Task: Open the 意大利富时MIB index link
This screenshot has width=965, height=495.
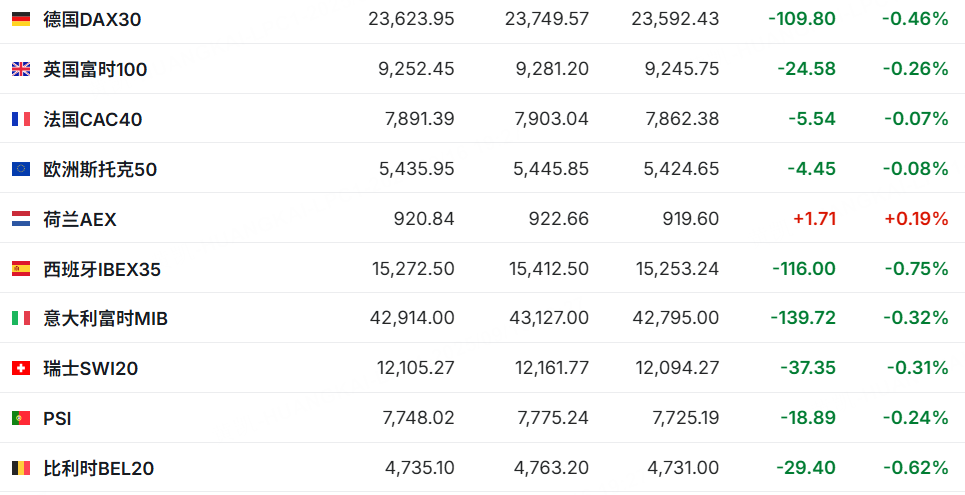Action: (106, 318)
